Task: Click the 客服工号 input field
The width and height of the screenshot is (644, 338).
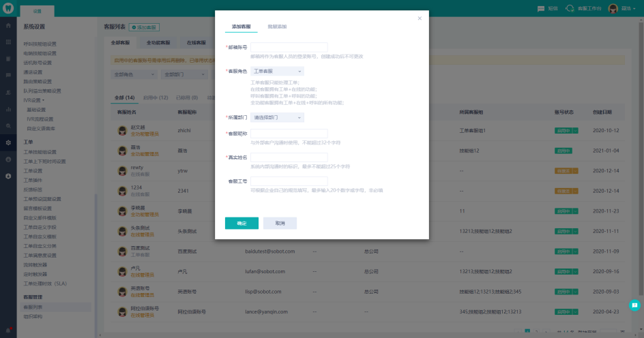Action: coord(289,181)
